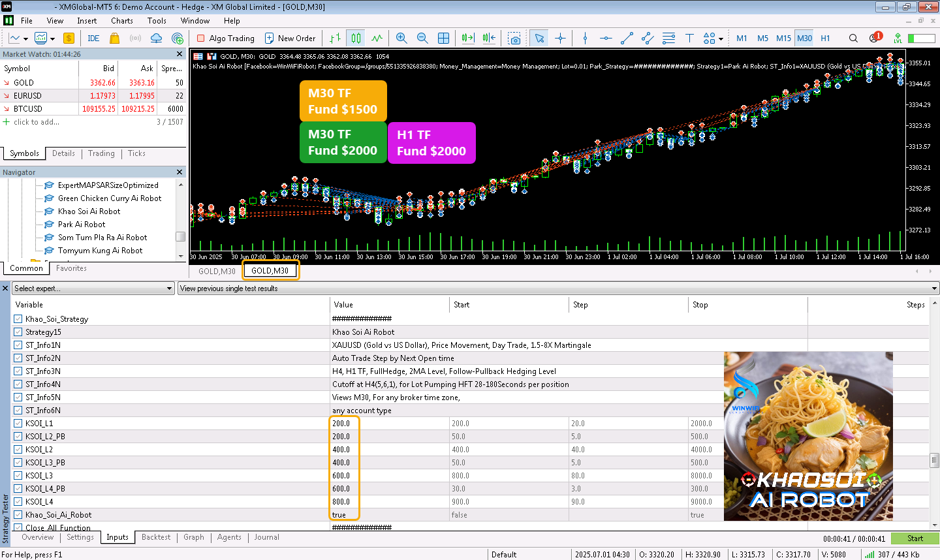Image resolution: width=940 pixels, height=560 pixels.
Task: Select Green Chicken Curry Ai Robot in Navigator
Action: click(110, 198)
